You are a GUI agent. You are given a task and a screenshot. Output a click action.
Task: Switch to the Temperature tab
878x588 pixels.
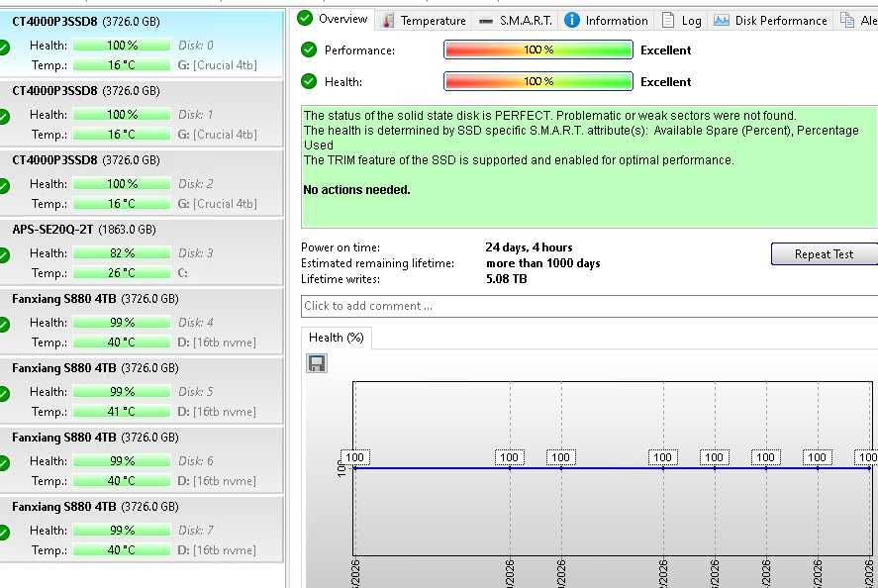[x=424, y=21]
